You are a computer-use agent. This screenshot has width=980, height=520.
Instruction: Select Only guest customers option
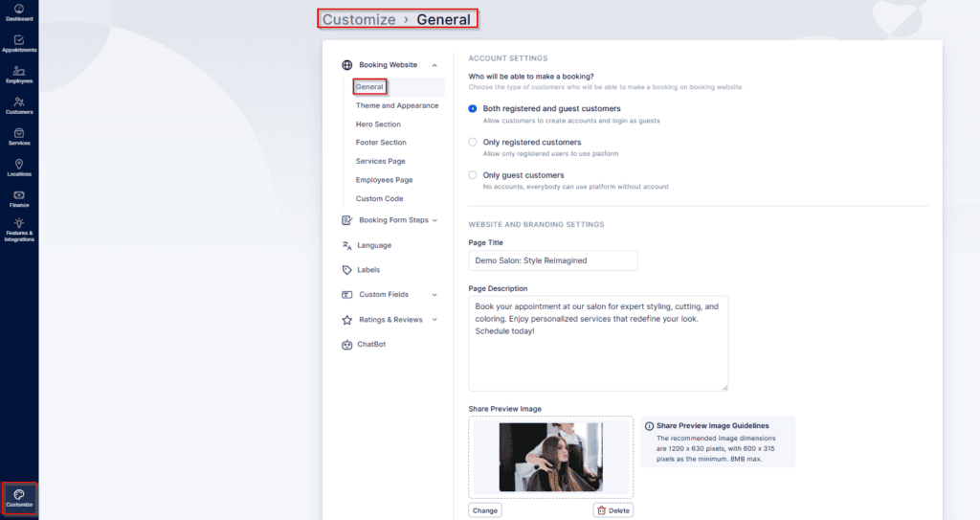coord(473,175)
